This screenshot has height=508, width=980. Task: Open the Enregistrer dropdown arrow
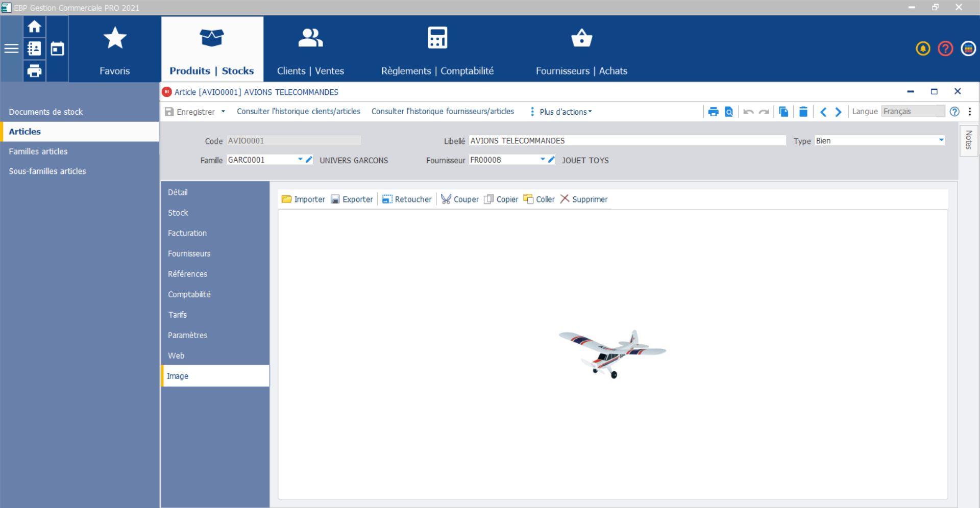click(223, 111)
